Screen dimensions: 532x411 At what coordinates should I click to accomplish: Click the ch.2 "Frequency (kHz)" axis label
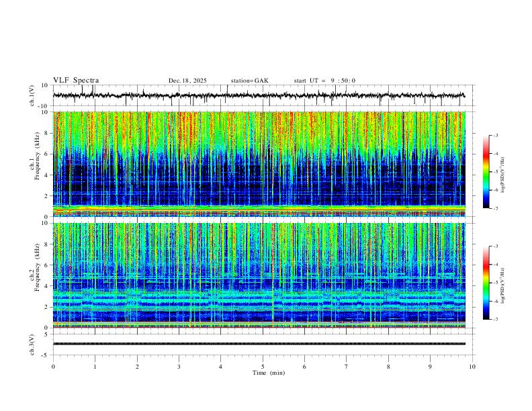click(37, 267)
